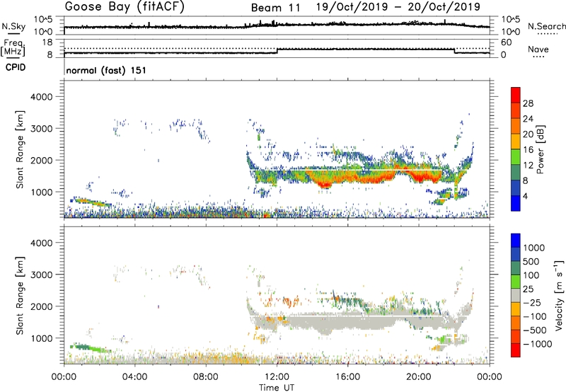Click the 4 tick on power colorbar
The height and width of the screenshot is (392, 566).
pos(525,196)
